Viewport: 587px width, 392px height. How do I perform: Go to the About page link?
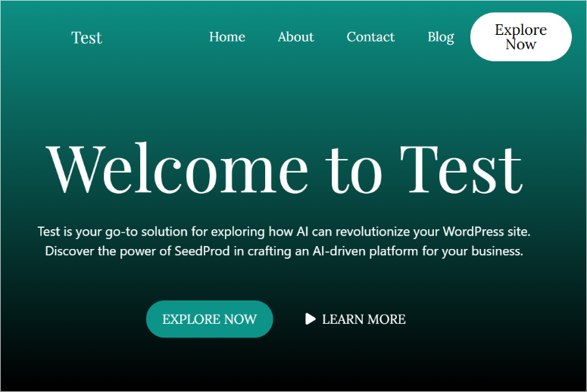(295, 36)
